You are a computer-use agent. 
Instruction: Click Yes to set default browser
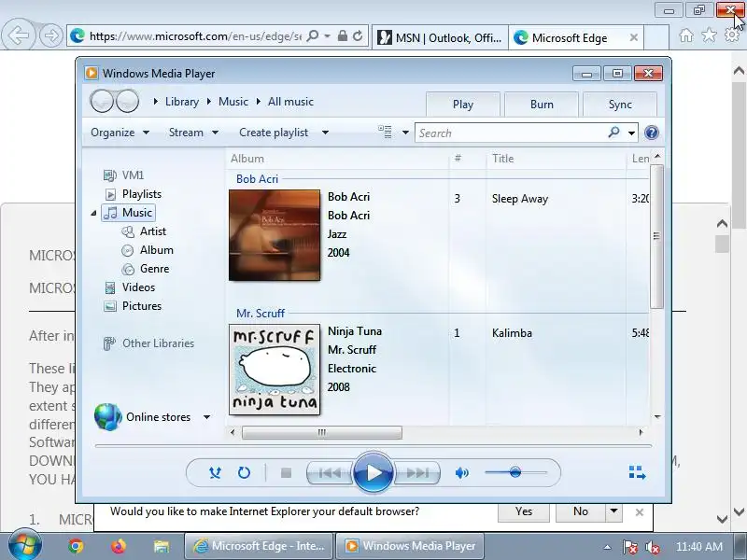[x=524, y=511]
